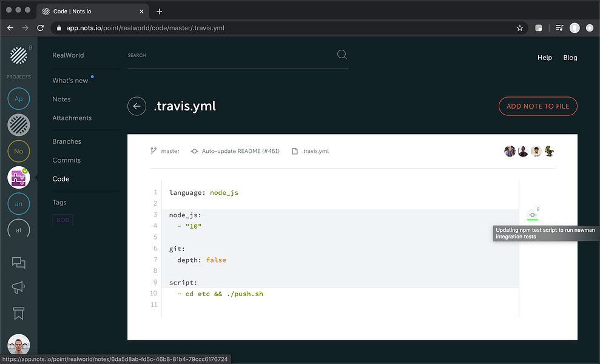Click the address bar URL

click(x=145, y=28)
